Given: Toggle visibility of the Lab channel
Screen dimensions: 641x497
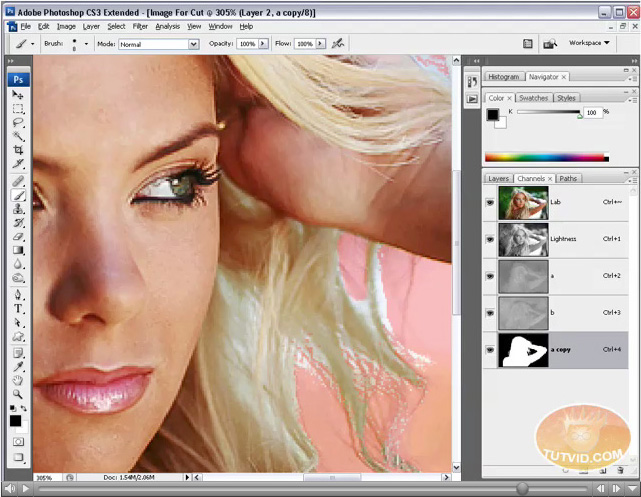Looking at the screenshot, I should coord(492,201).
